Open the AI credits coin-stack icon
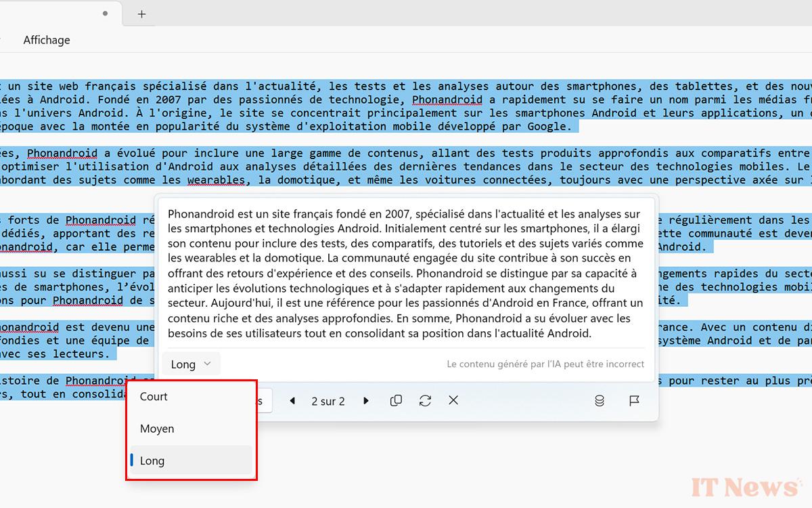This screenshot has width=812, height=508. [599, 401]
